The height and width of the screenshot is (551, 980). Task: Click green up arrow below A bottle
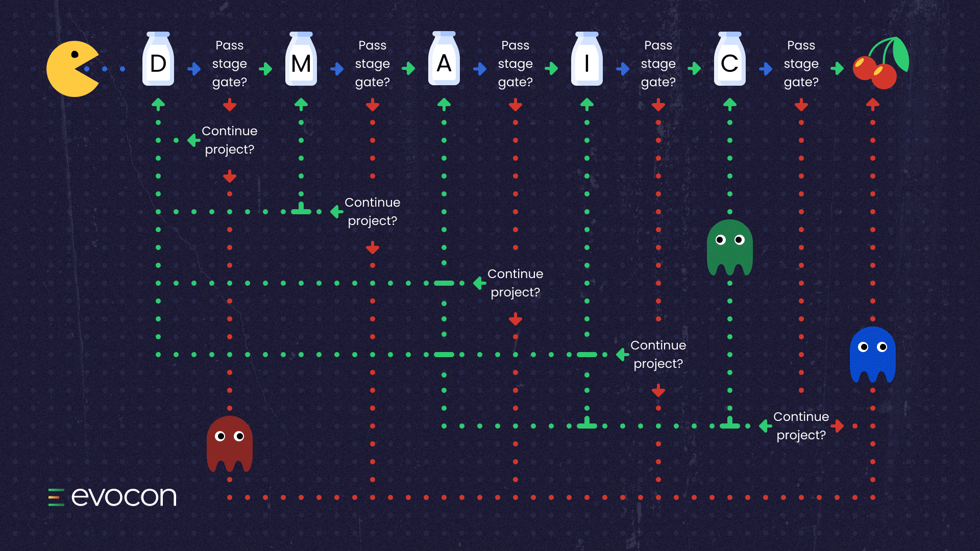pyautogui.click(x=444, y=105)
